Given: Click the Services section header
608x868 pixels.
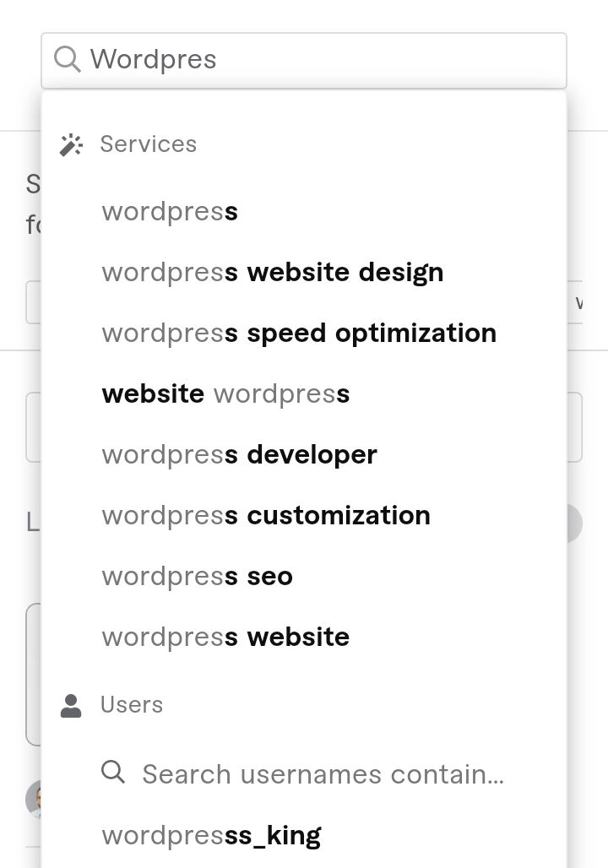Looking at the screenshot, I should [148, 144].
